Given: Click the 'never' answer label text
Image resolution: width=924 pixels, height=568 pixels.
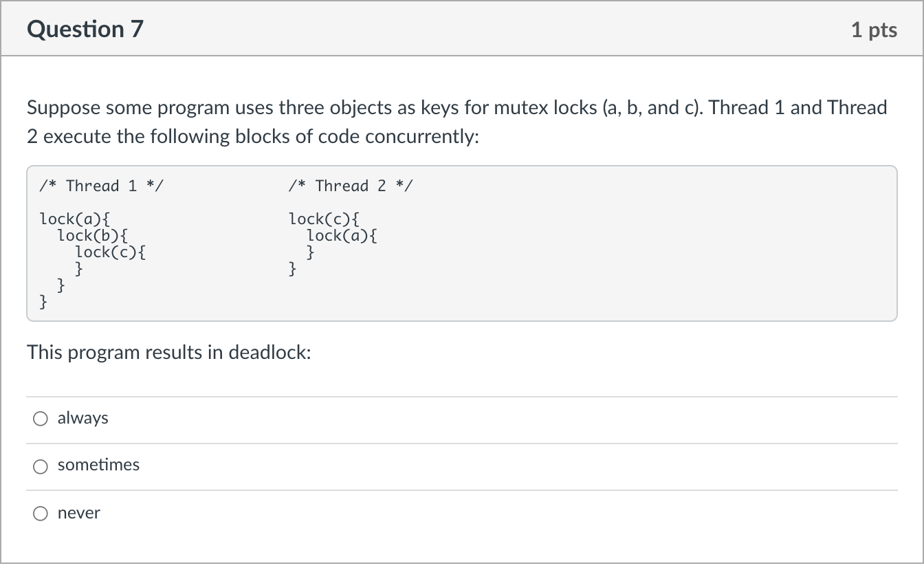Looking at the screenshot, I should pos(79,513).
